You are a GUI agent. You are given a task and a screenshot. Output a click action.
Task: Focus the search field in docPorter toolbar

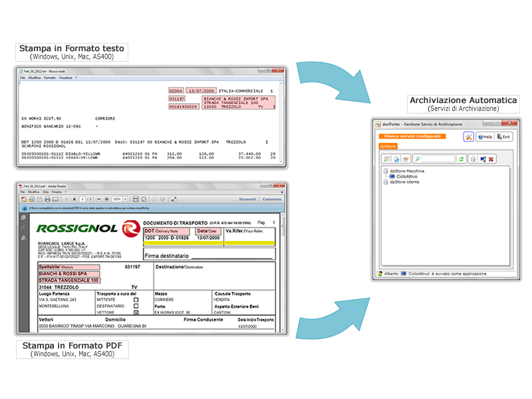438,159
